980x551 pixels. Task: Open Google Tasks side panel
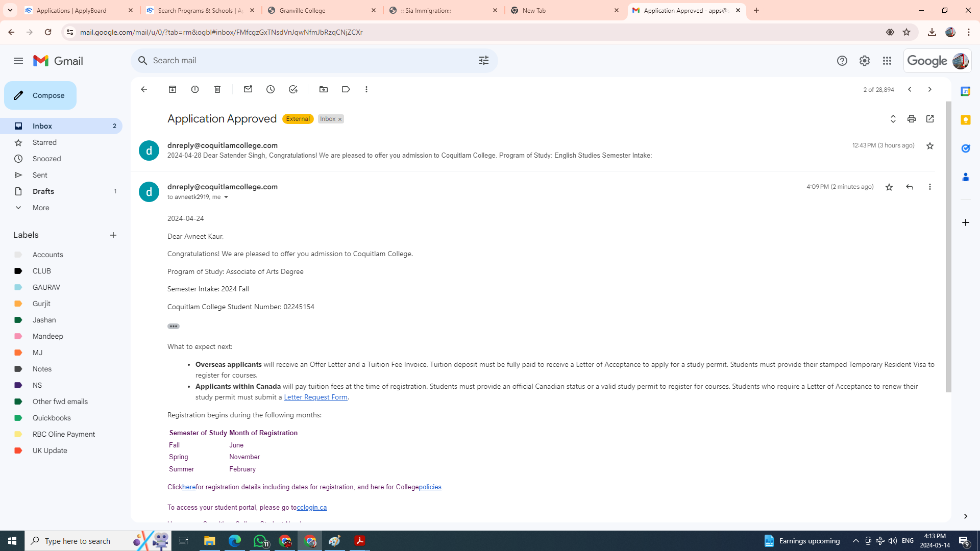(x=966, y=148)
